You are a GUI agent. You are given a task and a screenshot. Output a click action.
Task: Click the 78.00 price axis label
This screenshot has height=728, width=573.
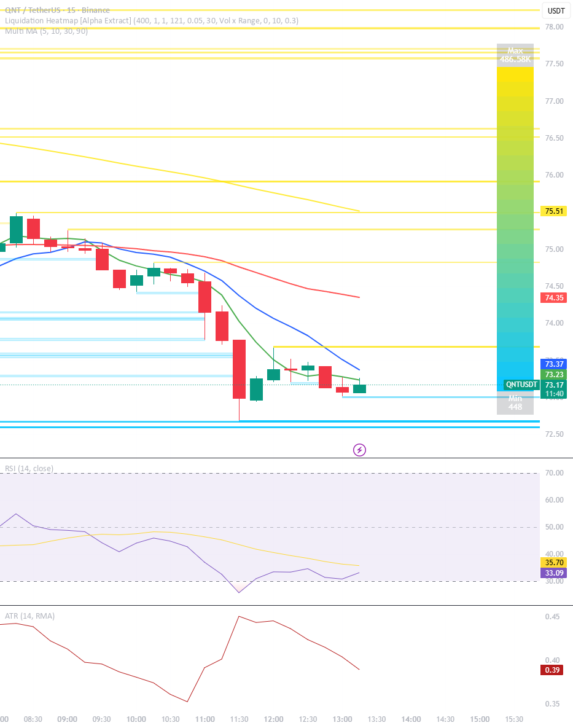pos(554,27)
